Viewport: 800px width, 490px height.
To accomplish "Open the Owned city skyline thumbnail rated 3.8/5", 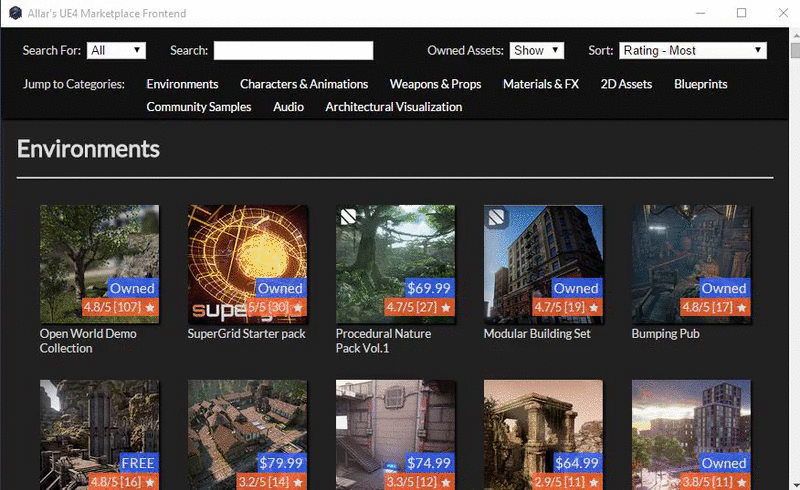I will [x=691, y=434].
